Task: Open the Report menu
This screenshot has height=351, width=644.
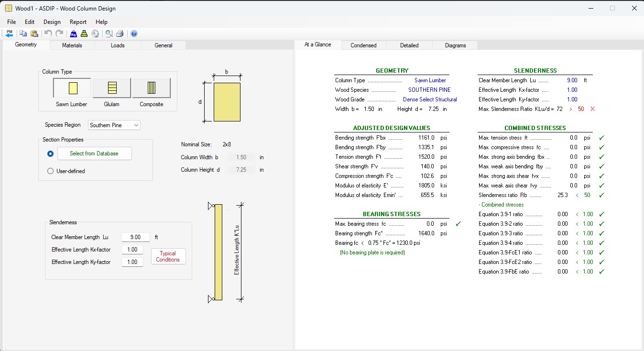Action: pyautogui.click(x=78, y=22)
